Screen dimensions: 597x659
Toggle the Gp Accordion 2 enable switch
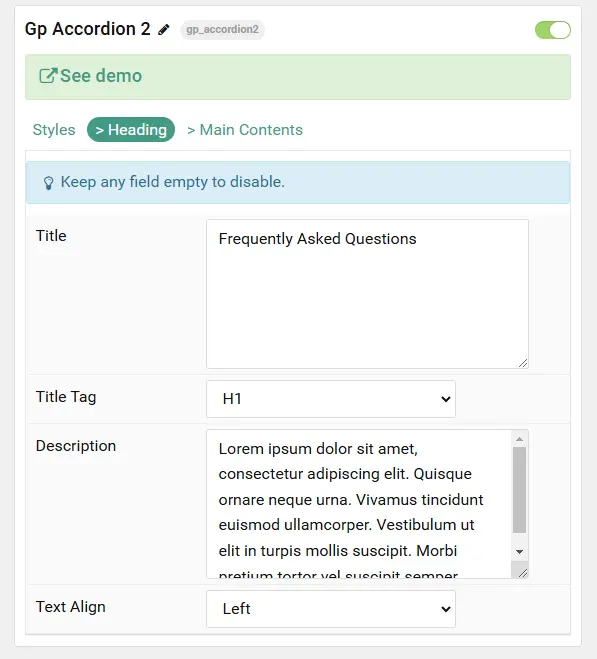point(552,30)
